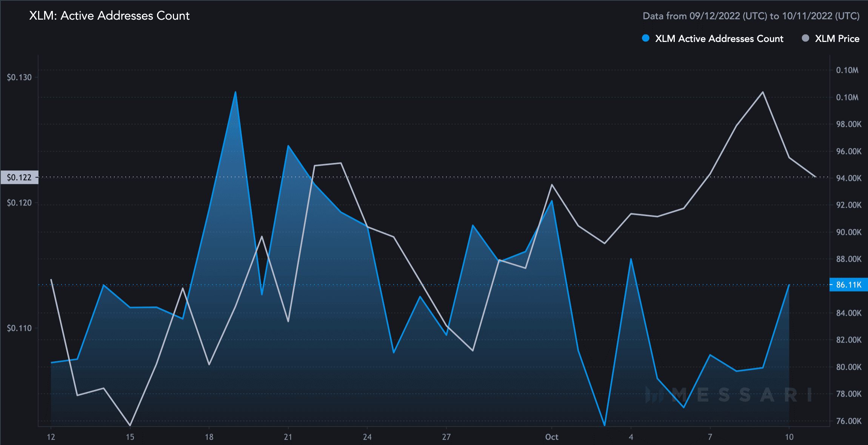Toggle the XLM Price legend entry

(x=830, y=39)
